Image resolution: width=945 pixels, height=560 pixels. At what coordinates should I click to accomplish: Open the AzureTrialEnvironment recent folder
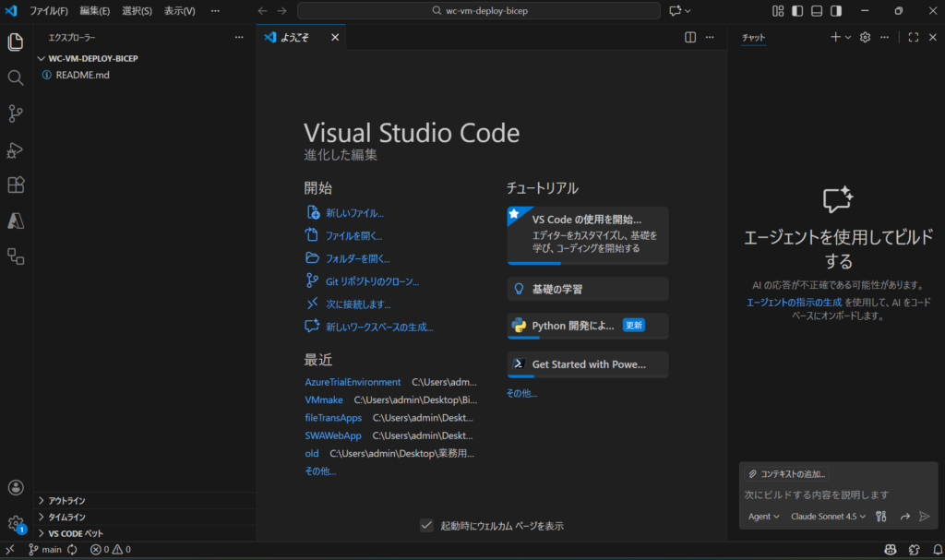click(353, 382)
